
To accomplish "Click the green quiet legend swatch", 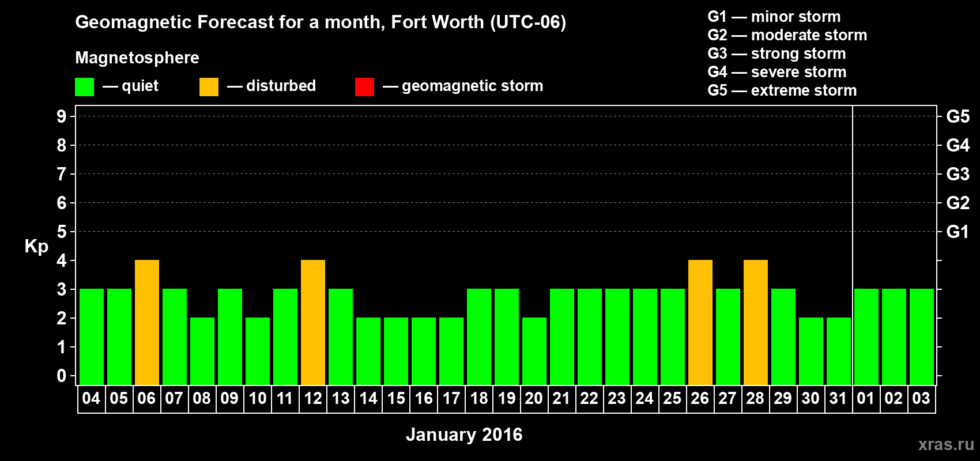I will pos(84,87).
